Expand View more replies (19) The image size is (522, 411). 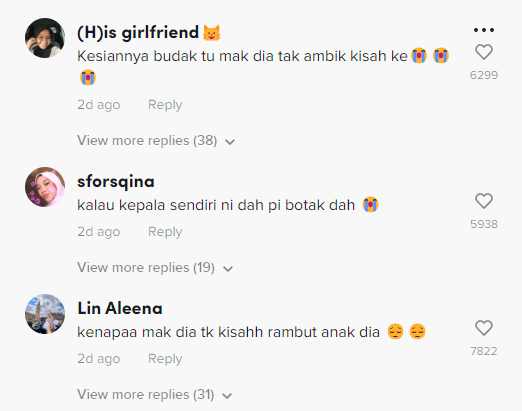[155, 268]
